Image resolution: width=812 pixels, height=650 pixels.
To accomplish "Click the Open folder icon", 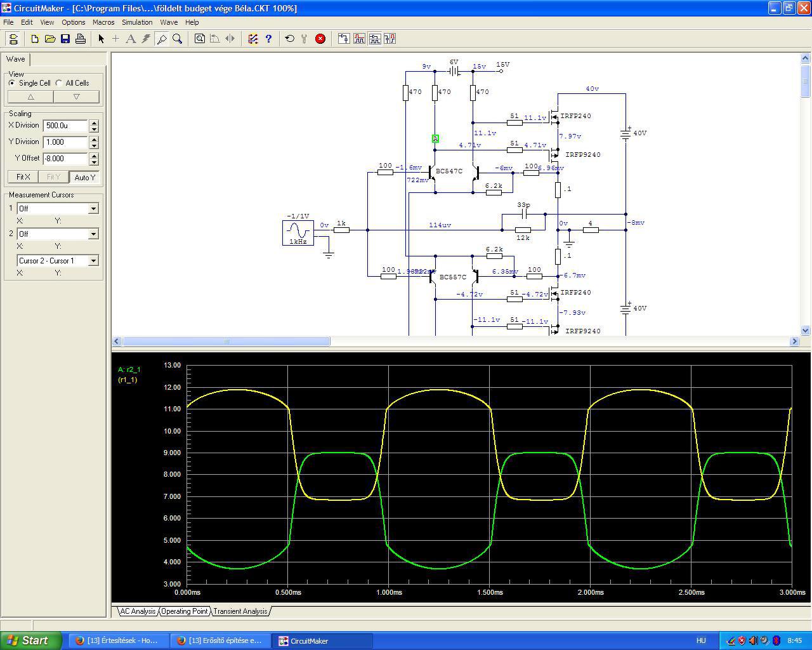I will point(50,39).
